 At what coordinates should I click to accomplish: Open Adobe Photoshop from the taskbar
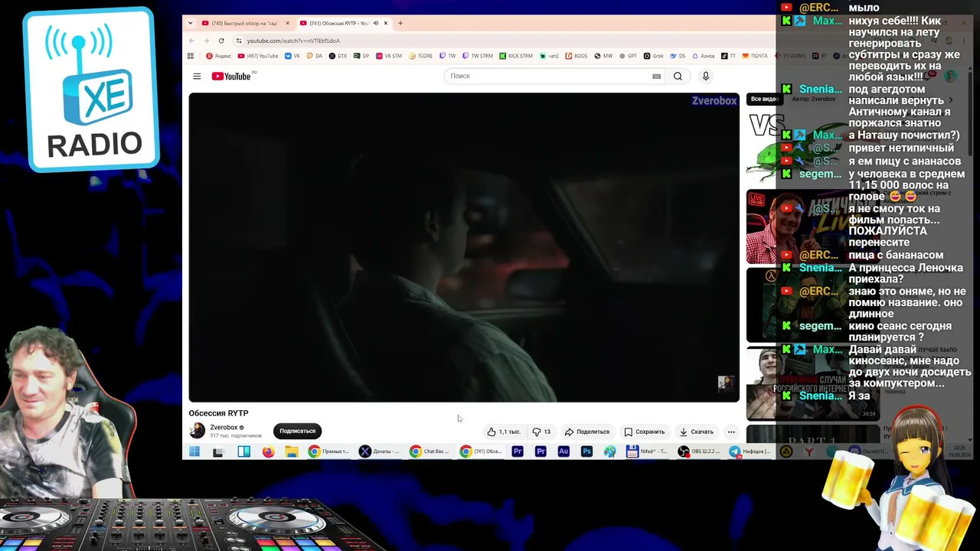(586, 452)
